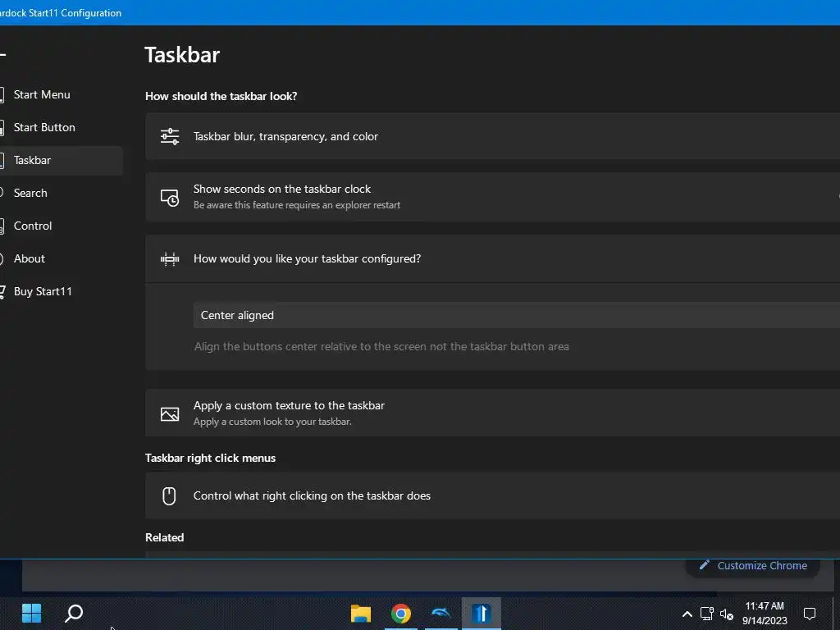Open Control what right clicking on taskbar does

click(x=492, y=495)
